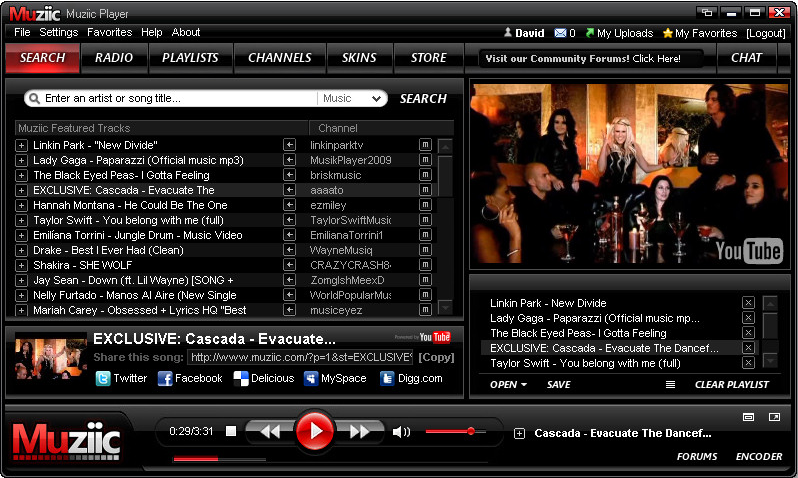Share song on MySpace
798x478 pixels.
[334, 379]
